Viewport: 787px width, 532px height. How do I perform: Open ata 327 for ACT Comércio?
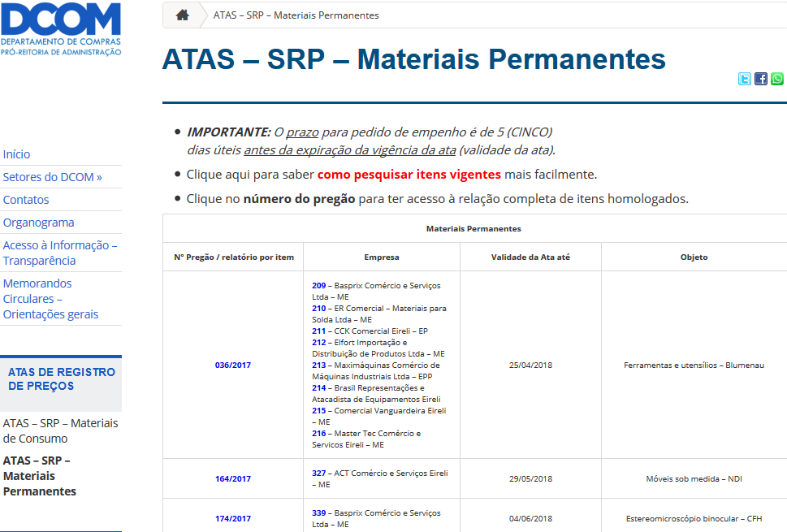pyautogui.click(x=318, y=474)
